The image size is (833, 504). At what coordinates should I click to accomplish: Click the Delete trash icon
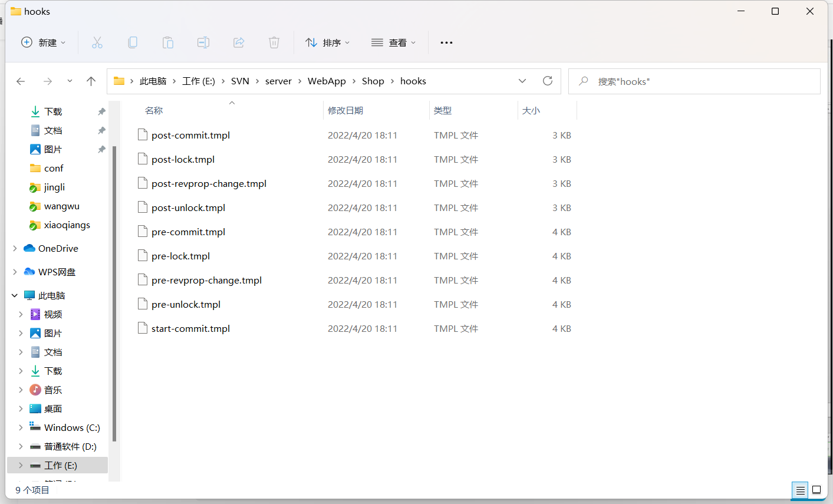[274, 42]
